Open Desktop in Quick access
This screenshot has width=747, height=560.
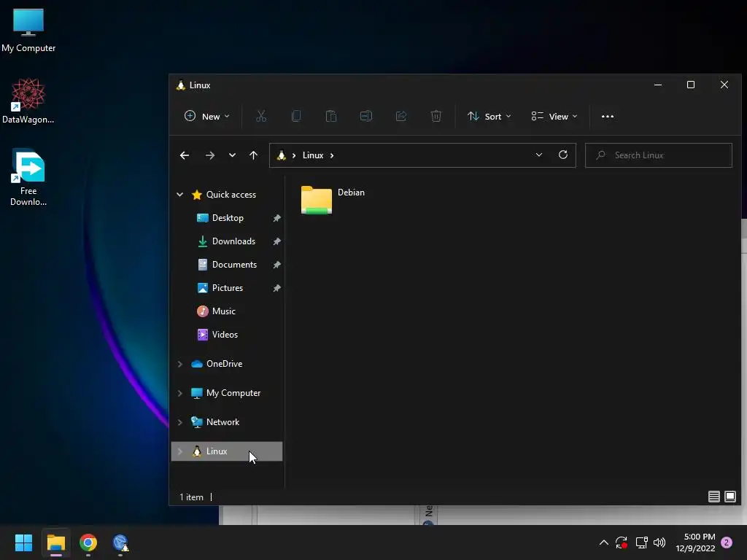(x=228, y=217)
